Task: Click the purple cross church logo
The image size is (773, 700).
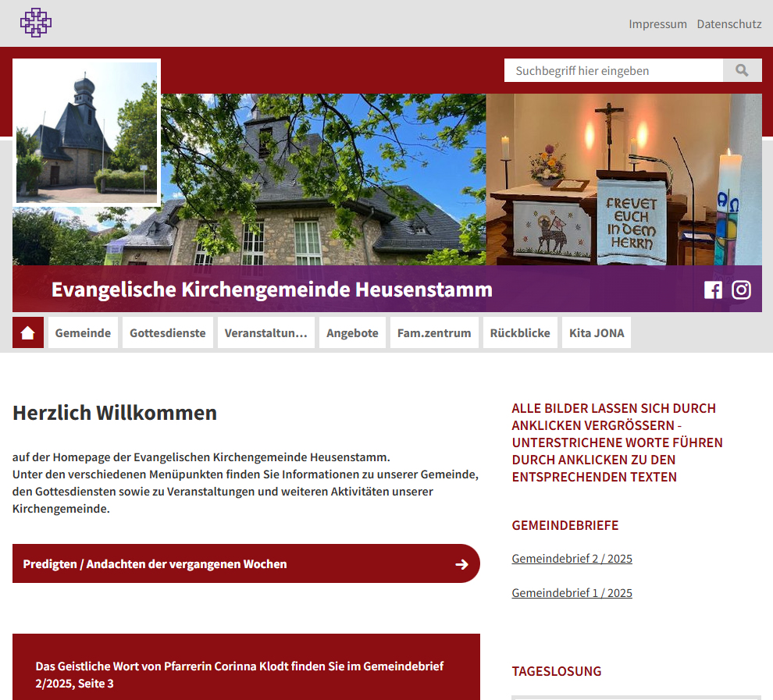Action: (x=35, y=23)
